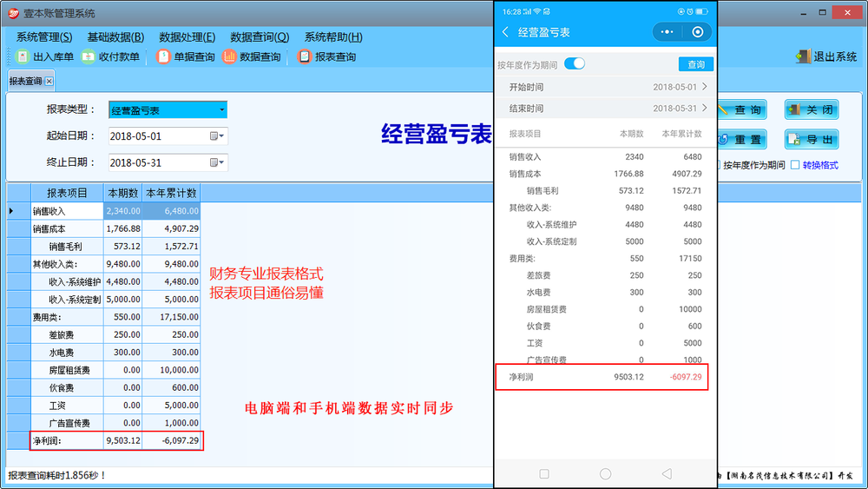Image resolution: width=868 pixels, height=489 pixels.
Task: Tap the 销售收入 row on the phone
Action: pos(606,156)
